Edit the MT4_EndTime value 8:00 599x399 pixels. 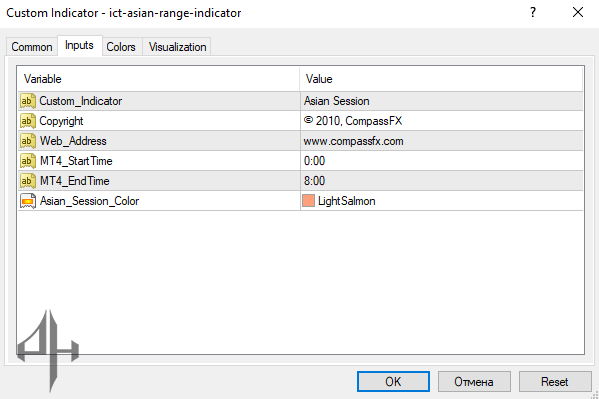click(x=442, y=181)
